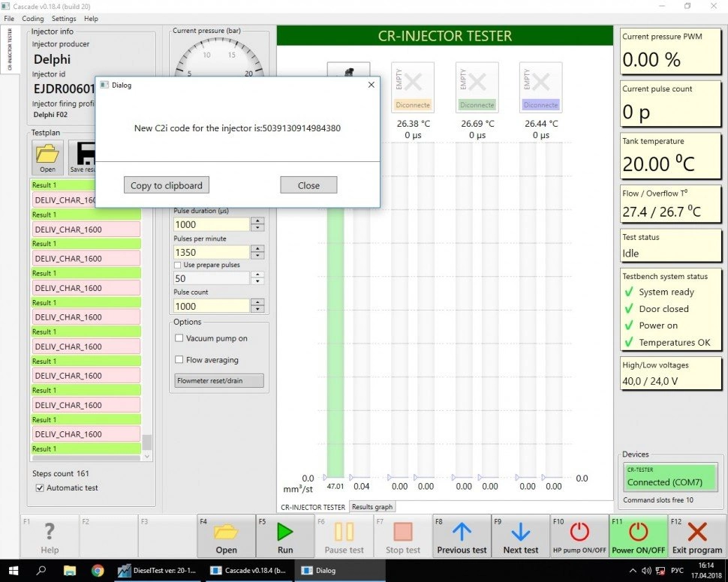The width and height of the screenshot is (728, 582).
Task: Click the Save results floppy disk icon
Action: click(82, 157)
